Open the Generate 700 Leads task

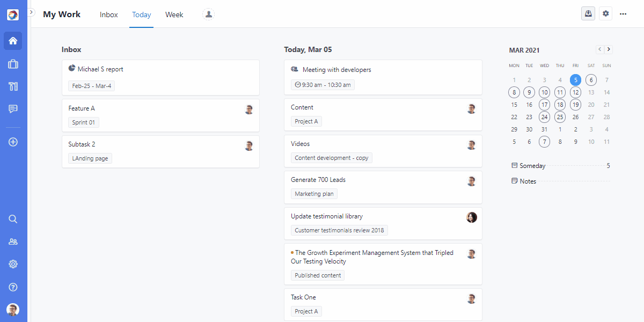[x=383, y=187]
